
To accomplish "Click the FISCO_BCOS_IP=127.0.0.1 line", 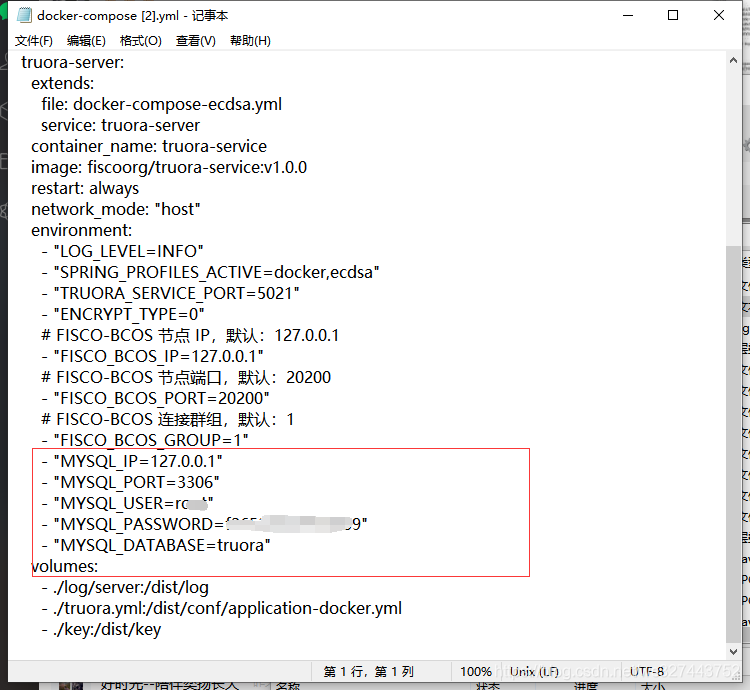I will click(x=153, y=357).
